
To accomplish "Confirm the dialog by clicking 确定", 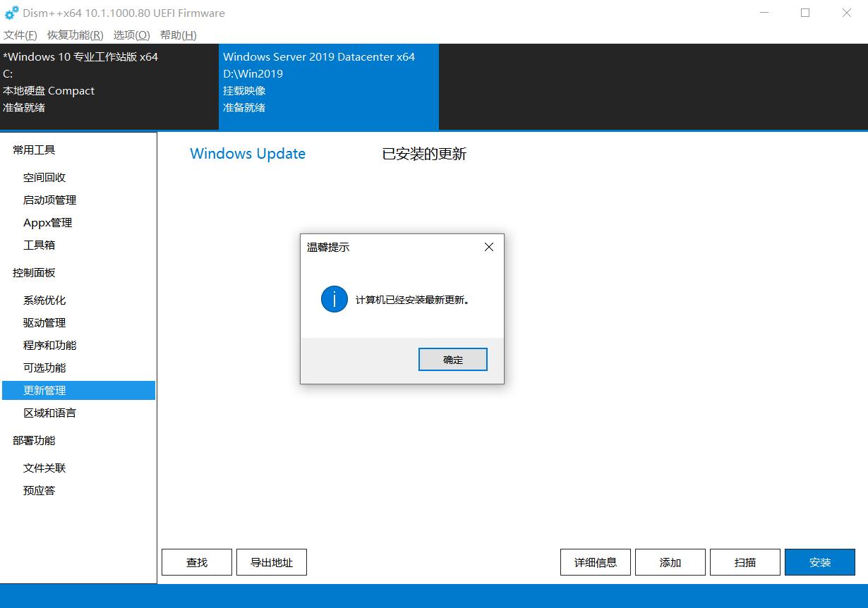I will (452, 359).
